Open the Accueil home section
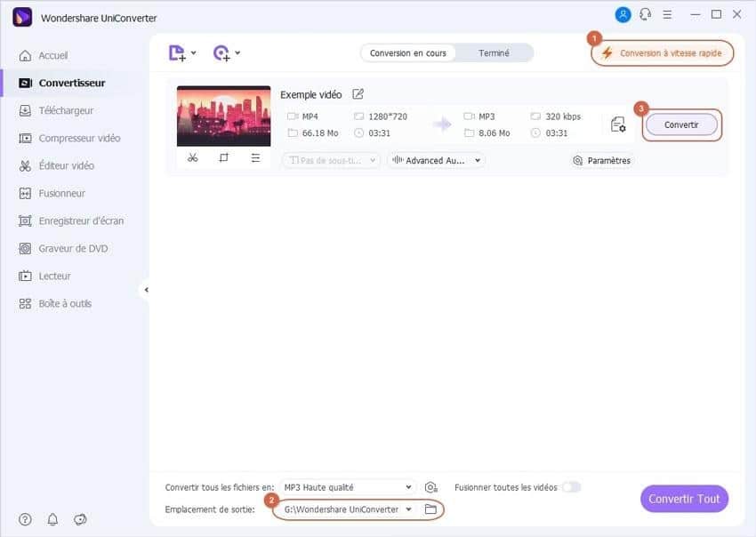The height and width of the screenshot is (537, 756). point(44,55)
